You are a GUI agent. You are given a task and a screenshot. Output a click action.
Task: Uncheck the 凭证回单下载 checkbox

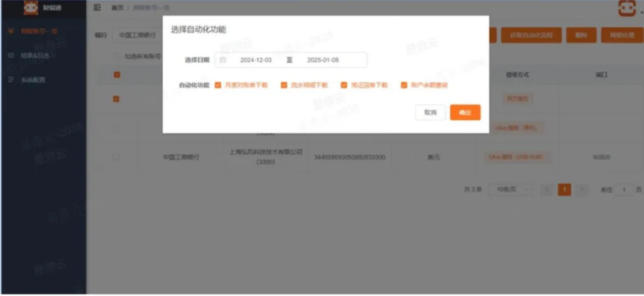coord(344,85)
